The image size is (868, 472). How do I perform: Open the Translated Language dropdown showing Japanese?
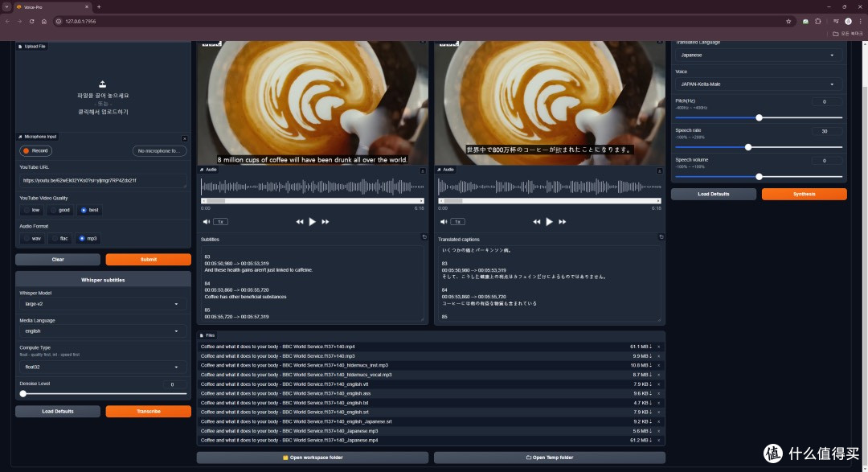759,55
